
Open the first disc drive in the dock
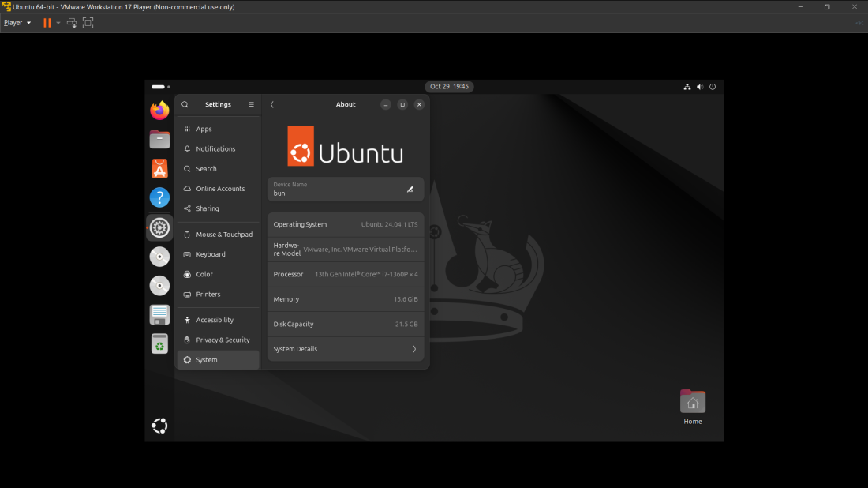tap(159, 257)
